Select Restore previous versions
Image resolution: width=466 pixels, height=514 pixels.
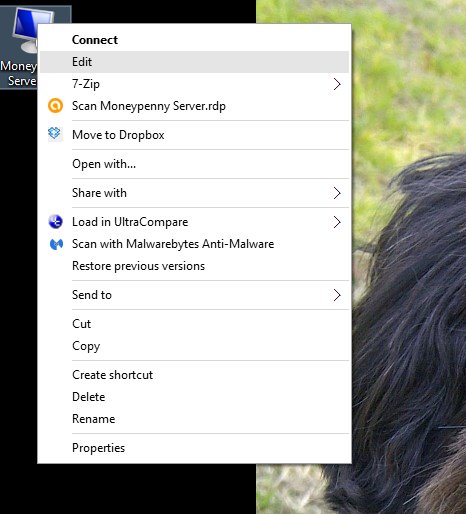[194, 266]
